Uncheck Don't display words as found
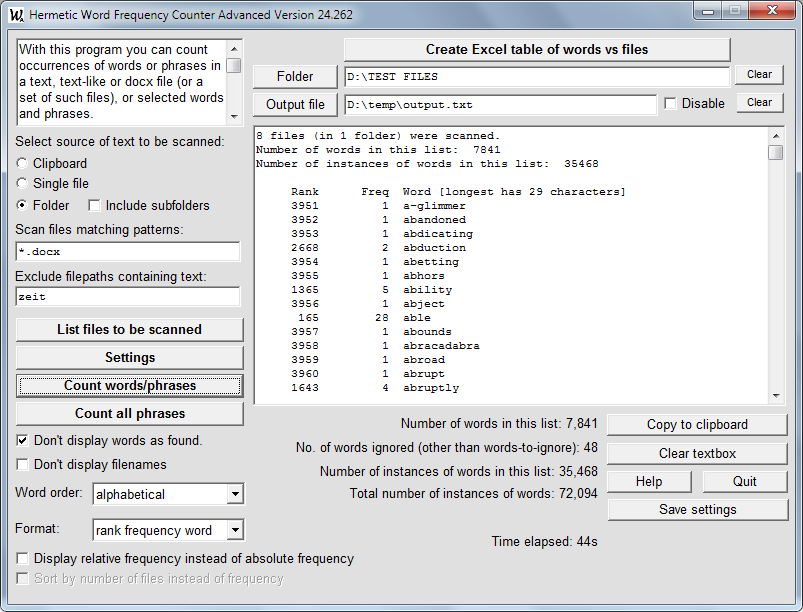Viewport: 803px width, 612px height. pyautogui.click(x=23, y=440)
